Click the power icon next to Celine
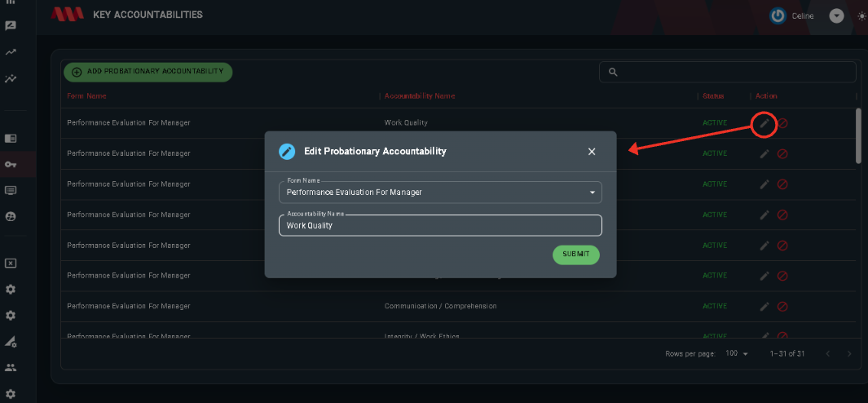868x403 pixels. (778, 16)
